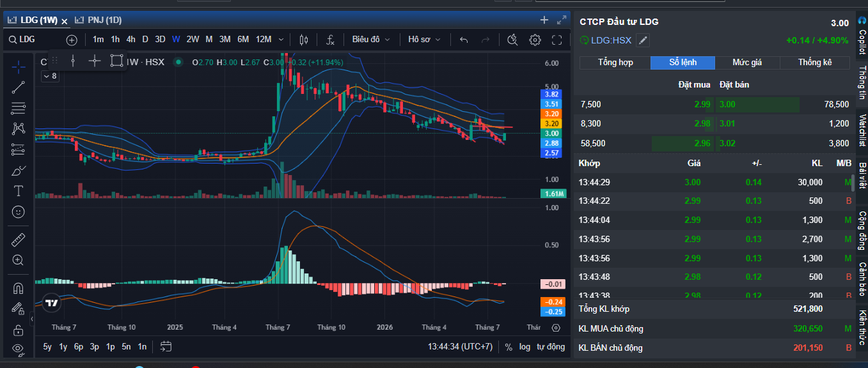This screenshot has width=868, height=368.
Task: Select the ruler measure tool
Action: 19,240
